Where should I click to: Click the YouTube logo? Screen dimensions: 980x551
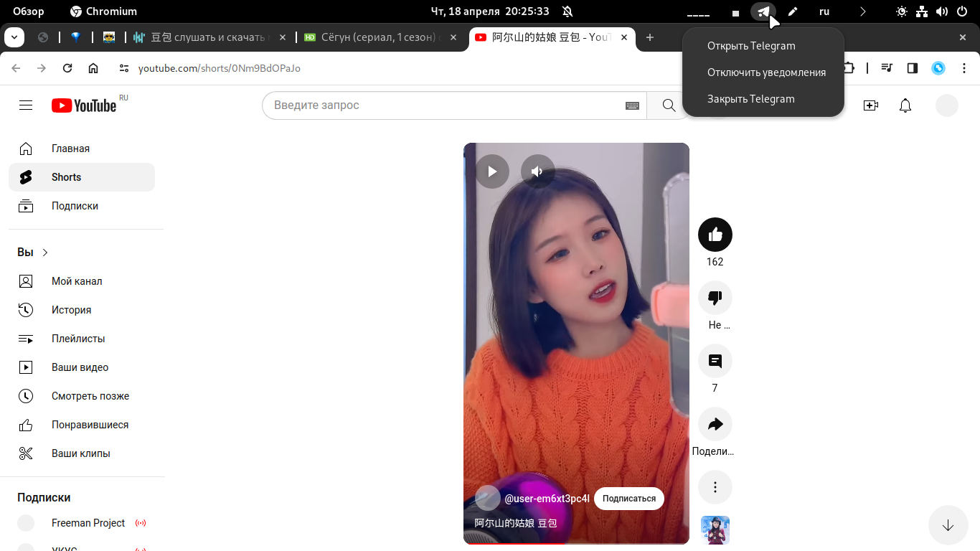coord(84,105)
